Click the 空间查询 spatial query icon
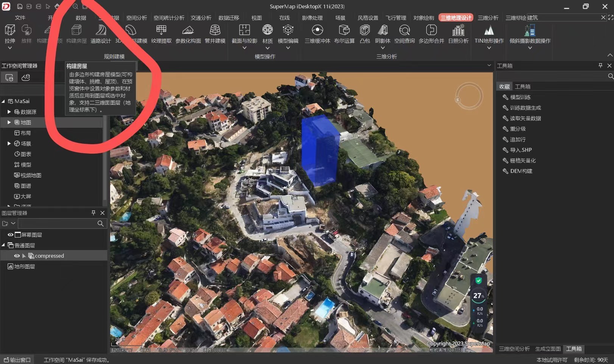 (x=404, y=30)
